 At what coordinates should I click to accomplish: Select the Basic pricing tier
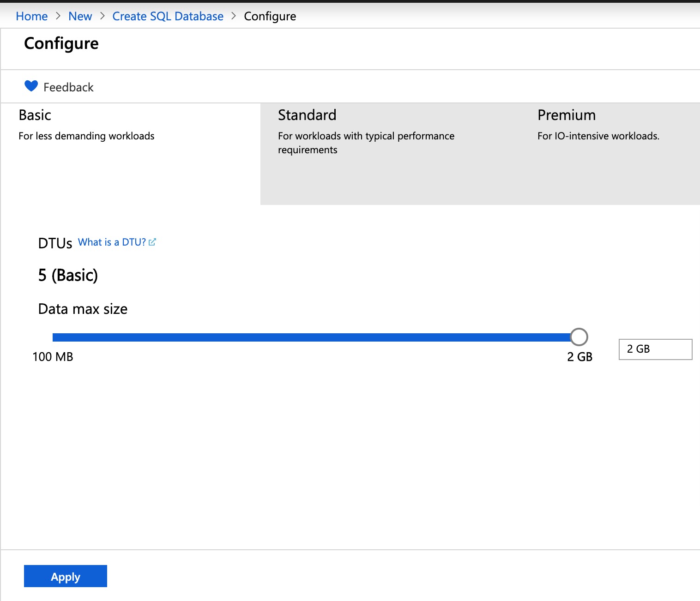coord(130,153)
